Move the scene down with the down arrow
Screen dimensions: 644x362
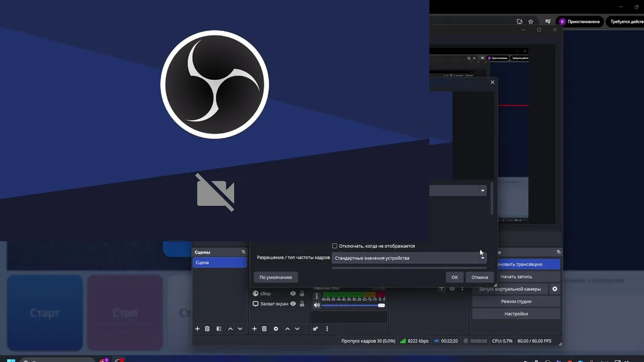pos(240,329)
